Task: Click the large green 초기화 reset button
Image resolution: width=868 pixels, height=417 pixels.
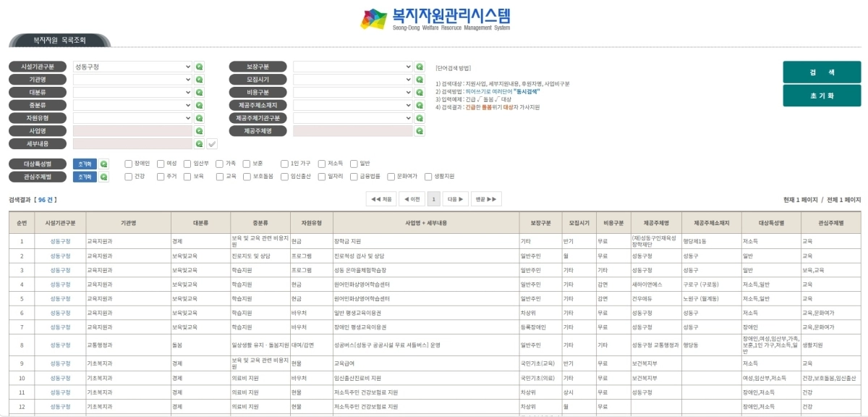Action: pyautogui.click(x=822, y=96)
